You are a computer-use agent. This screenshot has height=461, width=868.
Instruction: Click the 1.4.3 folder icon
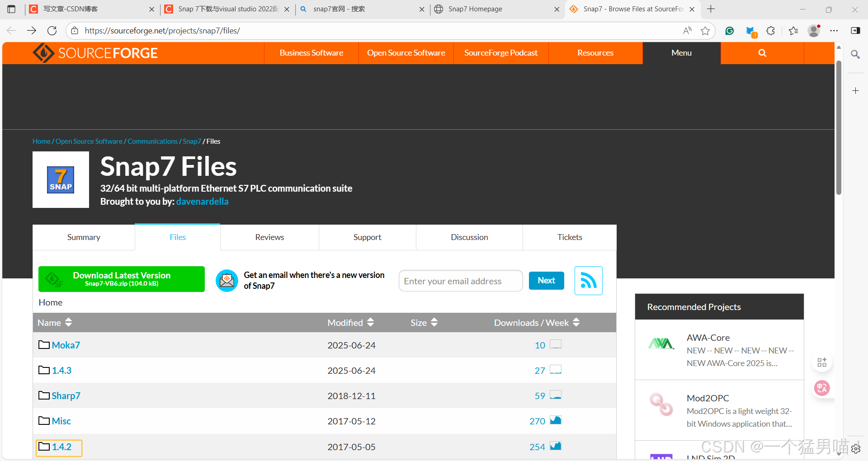[44, 370]
